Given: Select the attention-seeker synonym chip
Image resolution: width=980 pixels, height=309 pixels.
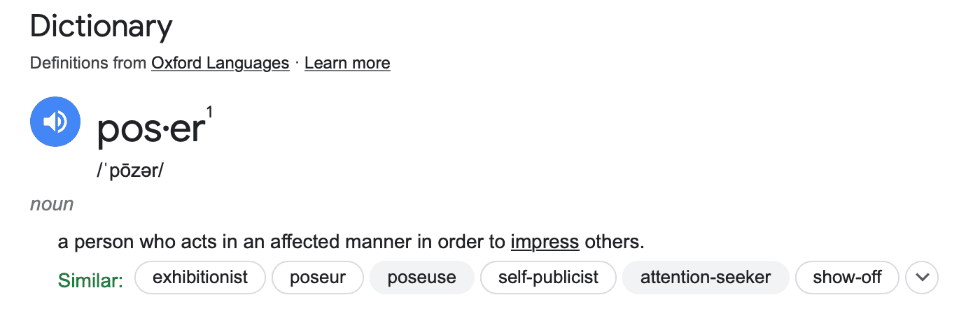Looking at the screenshot, I should [706, 278].
